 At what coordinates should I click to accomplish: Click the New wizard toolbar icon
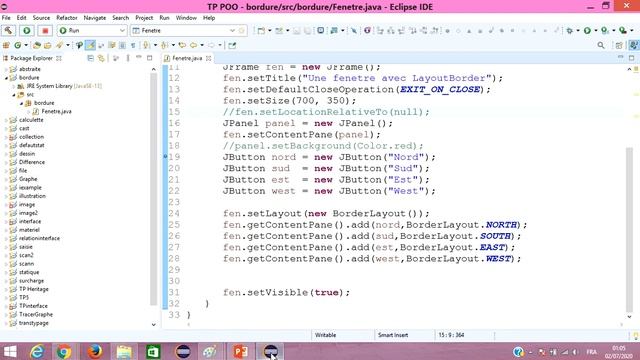[261, 31]
